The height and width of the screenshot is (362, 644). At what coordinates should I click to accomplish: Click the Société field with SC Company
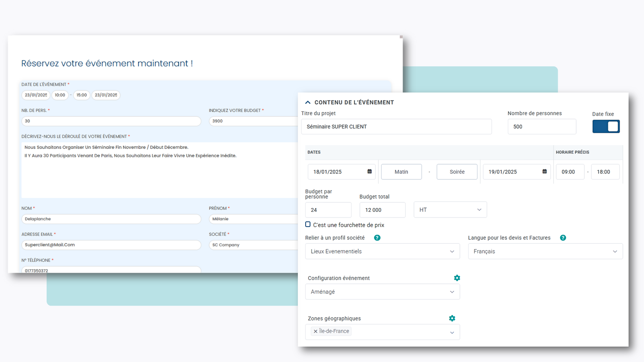[x=254, y=245]
